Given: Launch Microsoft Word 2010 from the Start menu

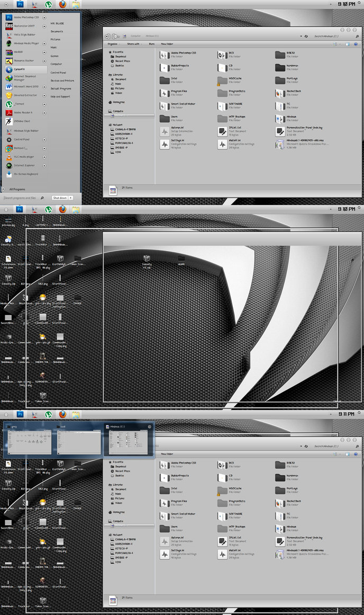Looking at the screenshot, I should coord(25,86).
